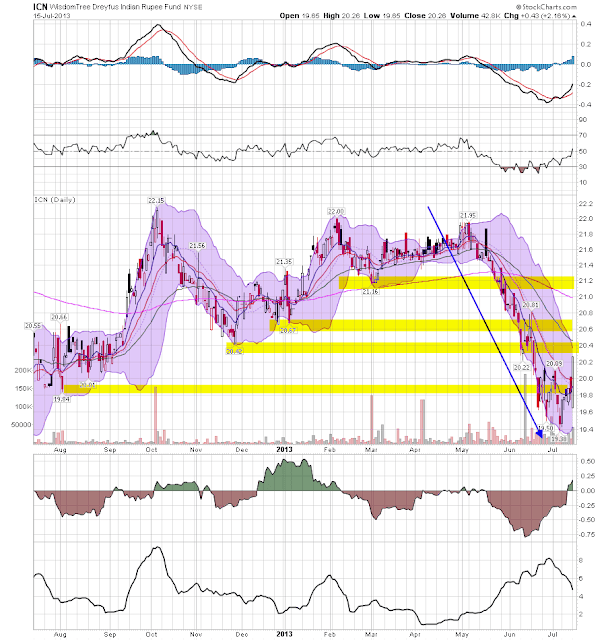This screenshot has height=640, width=606.
Task: Click the 20.67 low price label
Action: coord(288,330)
